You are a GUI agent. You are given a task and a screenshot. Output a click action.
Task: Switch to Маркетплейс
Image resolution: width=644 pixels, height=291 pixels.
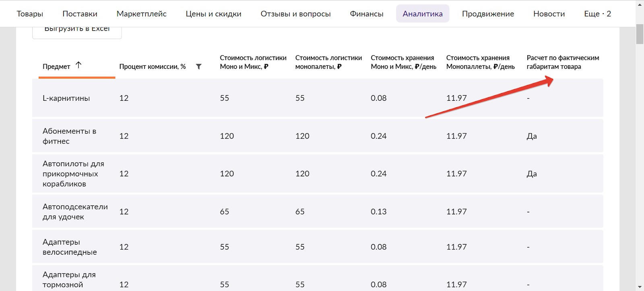(141, 14)
